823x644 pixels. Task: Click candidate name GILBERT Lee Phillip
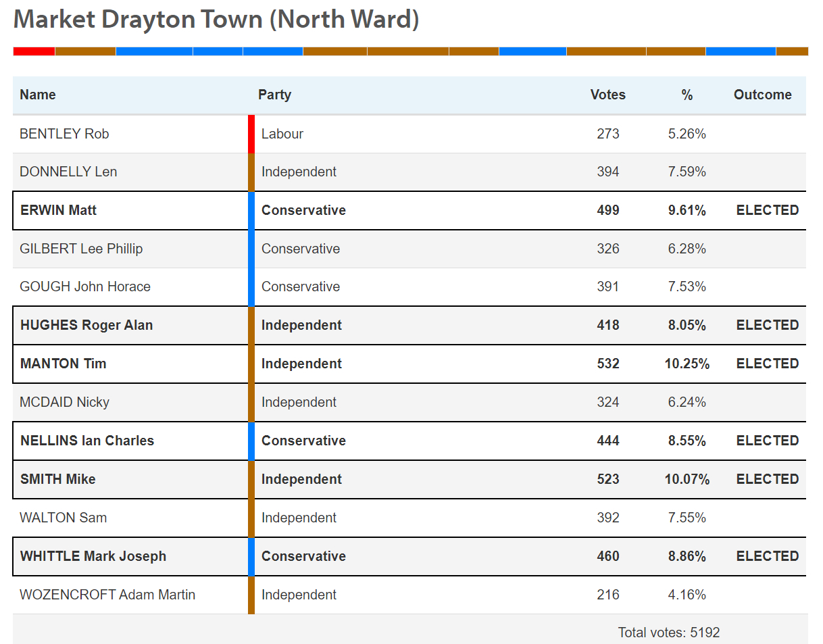pyautogui.click(x=81, y=249)
